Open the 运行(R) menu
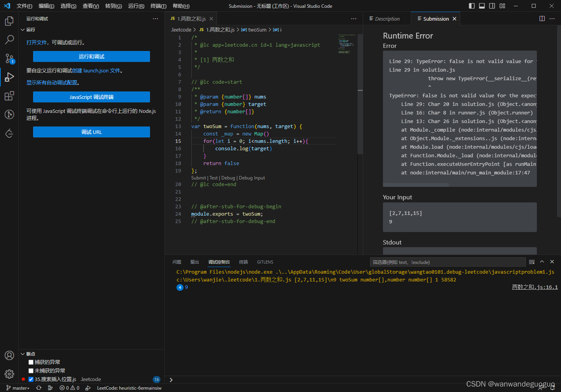The image size is (561, 392). [136, 6]
